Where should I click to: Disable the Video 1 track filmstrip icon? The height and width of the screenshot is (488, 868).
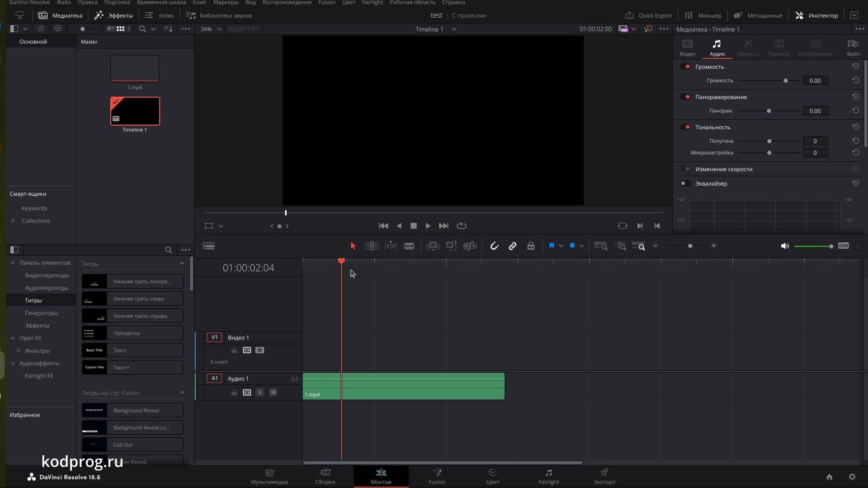[259, 350]
